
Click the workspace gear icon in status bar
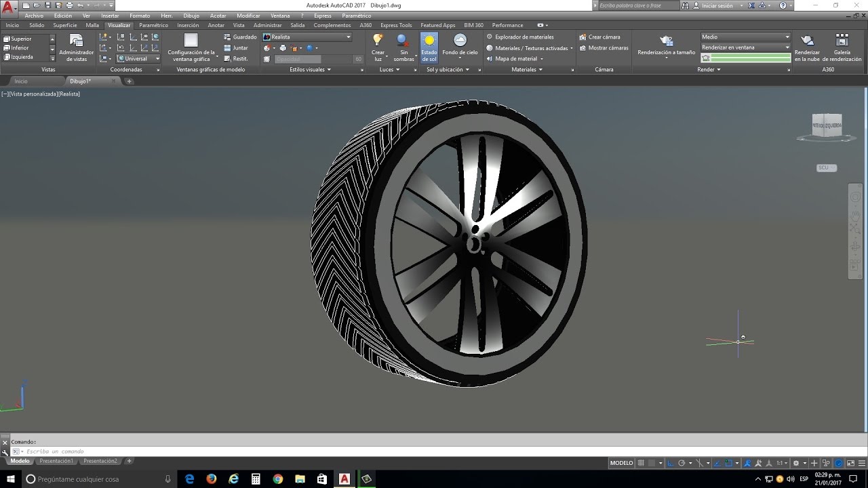pos(796,463)
